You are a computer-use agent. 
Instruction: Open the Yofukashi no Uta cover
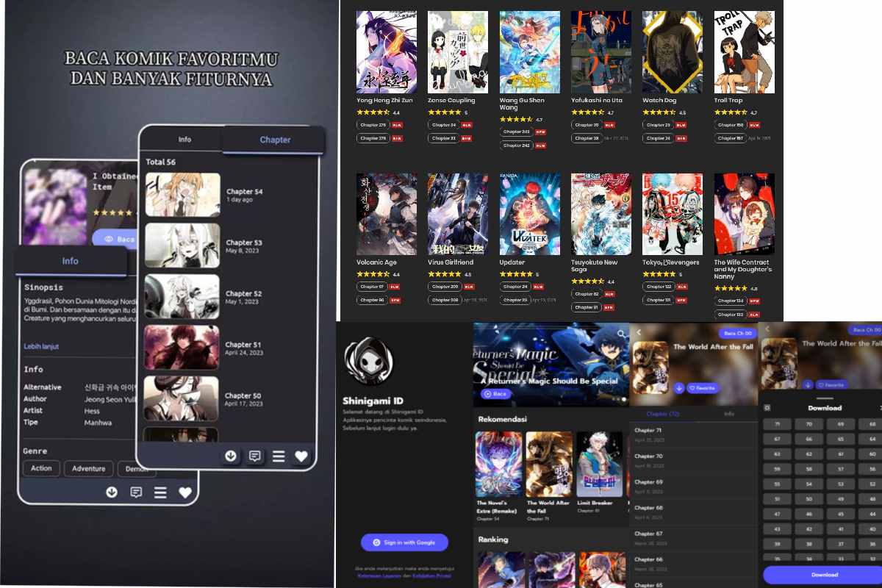601,52
